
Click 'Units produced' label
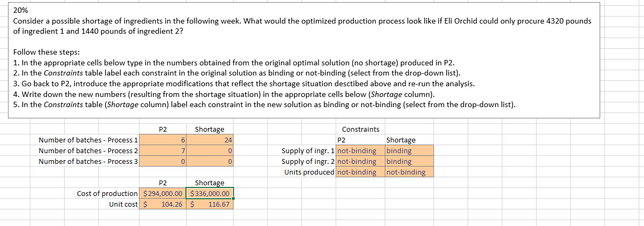coord(309,172)
